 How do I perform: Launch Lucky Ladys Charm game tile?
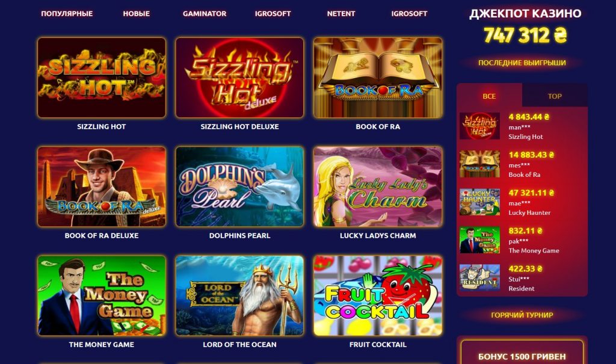[378, 187]
